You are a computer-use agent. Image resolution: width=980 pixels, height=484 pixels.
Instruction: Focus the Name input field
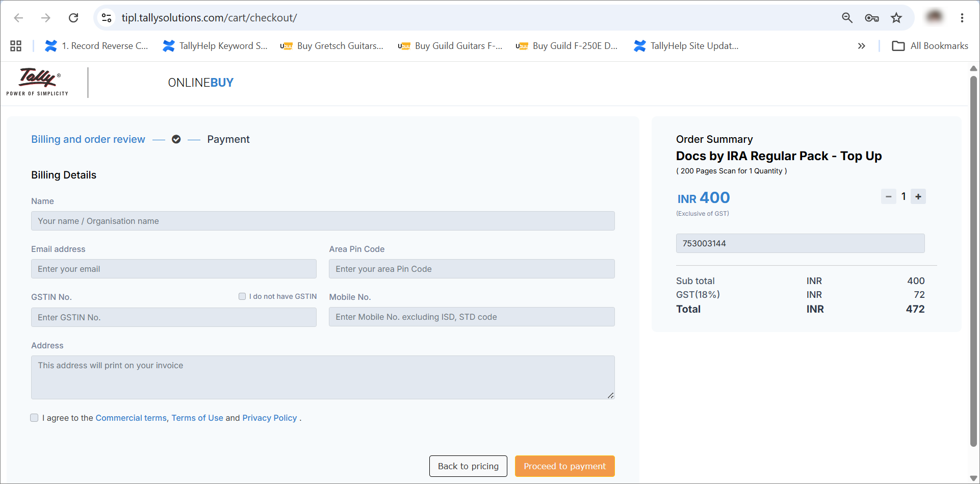click(323, 221)
